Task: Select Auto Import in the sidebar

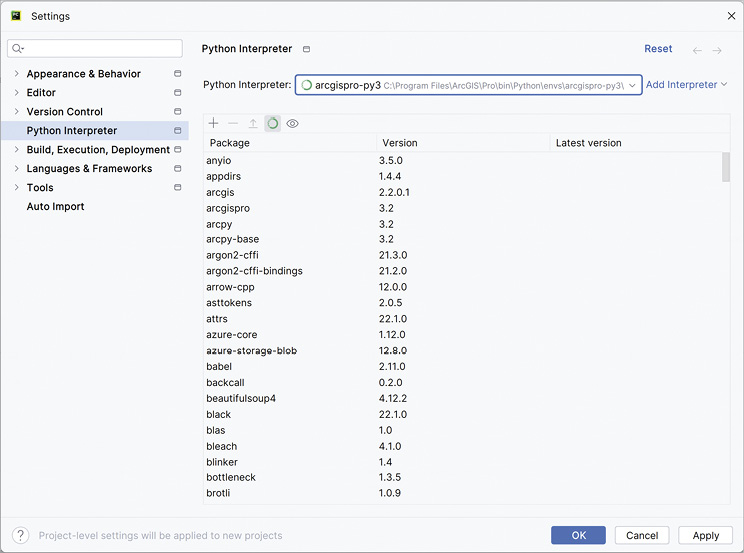Action: pyautogui.click(x=56, y=206)
